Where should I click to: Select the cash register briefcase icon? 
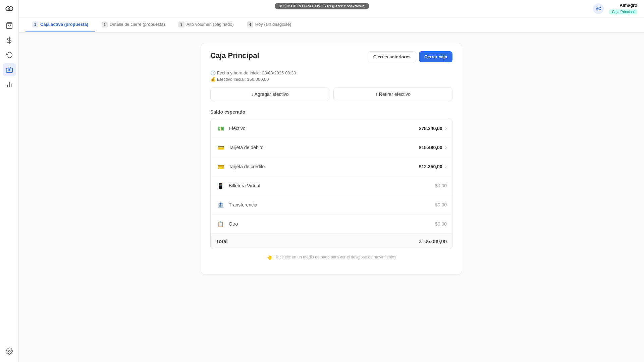pyautogui.click(x=9, y=70)
